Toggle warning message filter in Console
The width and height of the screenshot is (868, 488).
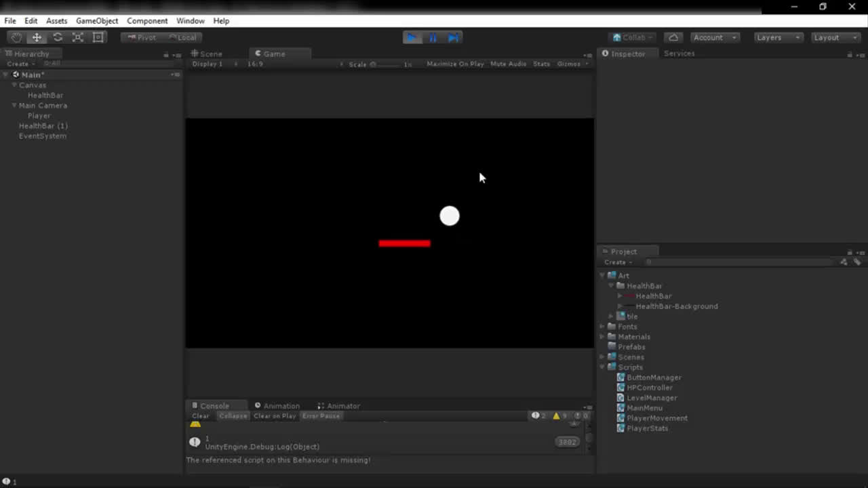(559, 415)
